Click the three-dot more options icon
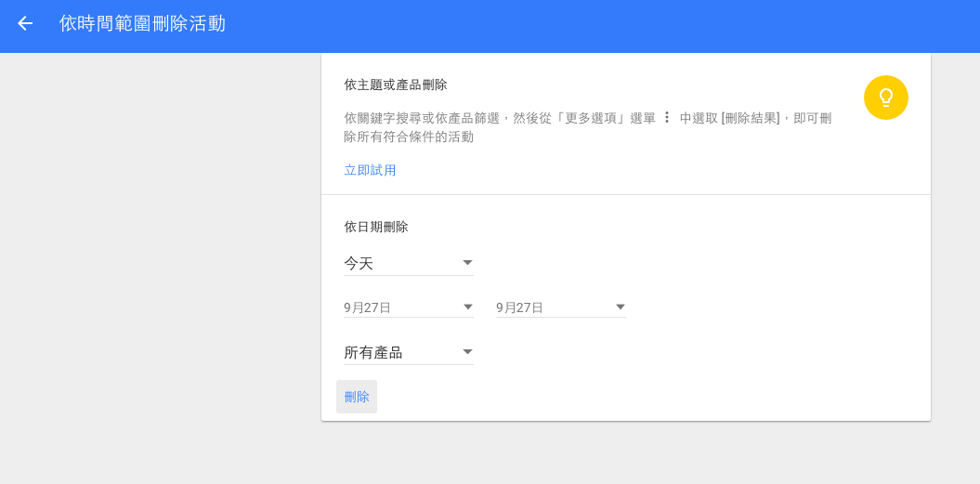Image resolution: width=980 pixels, height=484 pixels. [667, 118]
